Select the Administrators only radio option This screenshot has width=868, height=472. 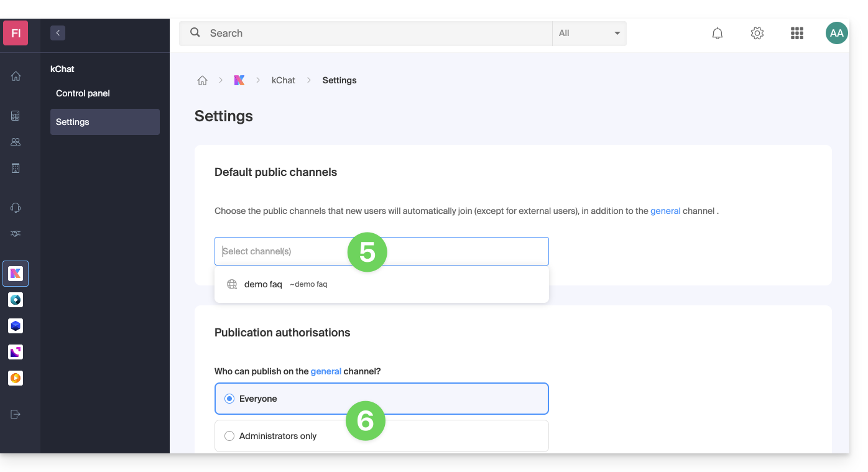coord(229,436)
